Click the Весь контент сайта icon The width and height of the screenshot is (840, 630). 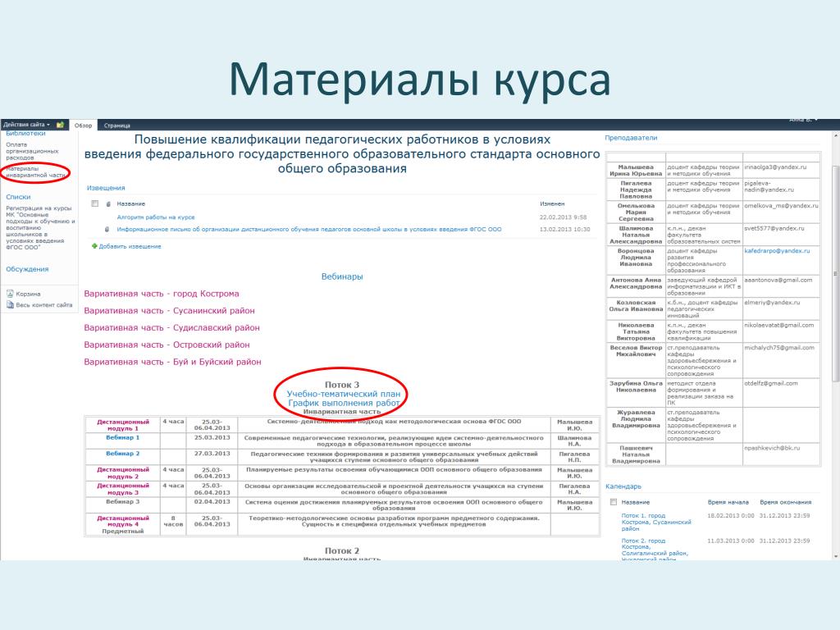click(x=10, y=305)
